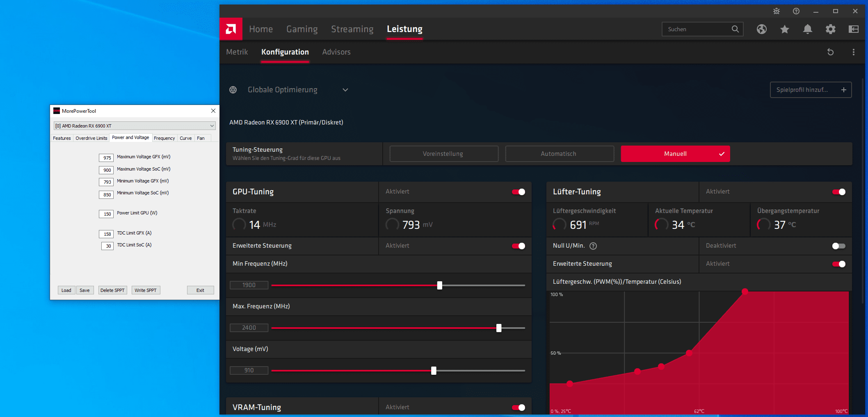Toggle Lüfter-Tuning switch
This screenshot has width=868, height=417.
coord(839,192)
